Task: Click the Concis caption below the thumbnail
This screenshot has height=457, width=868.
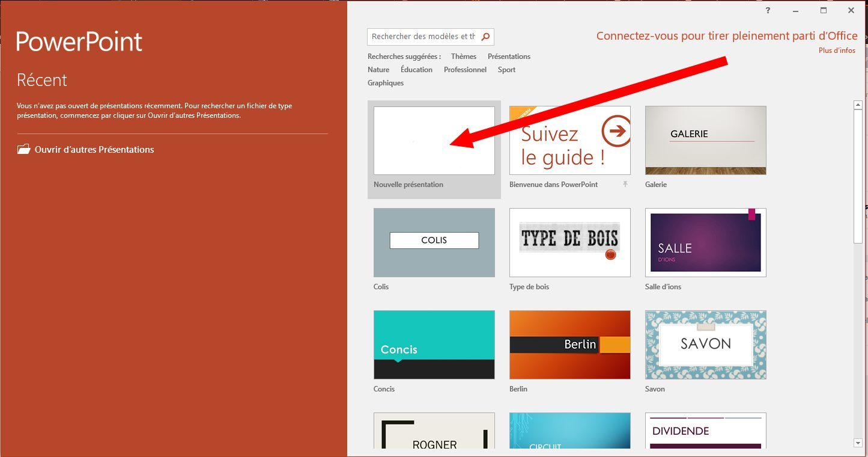Action: (x=384, y=389)
